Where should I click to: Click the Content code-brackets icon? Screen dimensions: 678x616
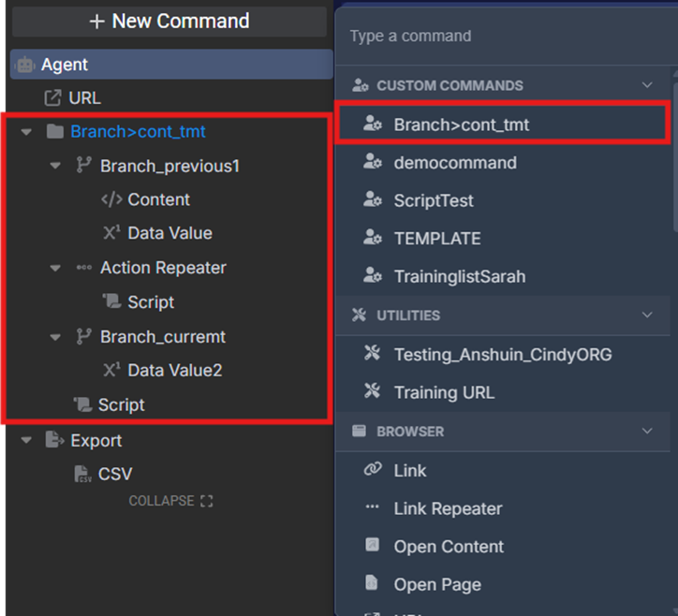tap(111, 199)
